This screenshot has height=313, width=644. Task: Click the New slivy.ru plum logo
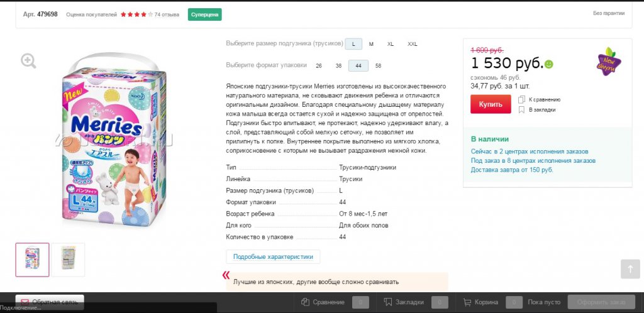tap(609, 62)
